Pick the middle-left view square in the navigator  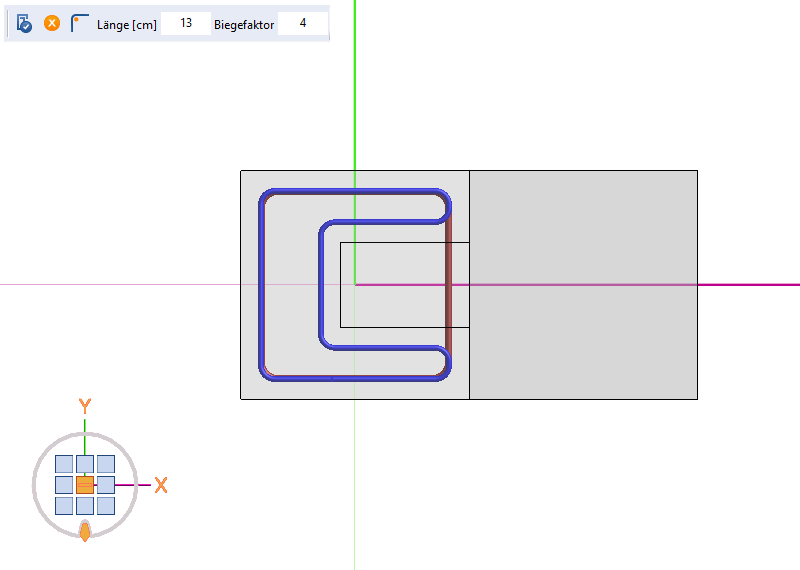[64, 485]
